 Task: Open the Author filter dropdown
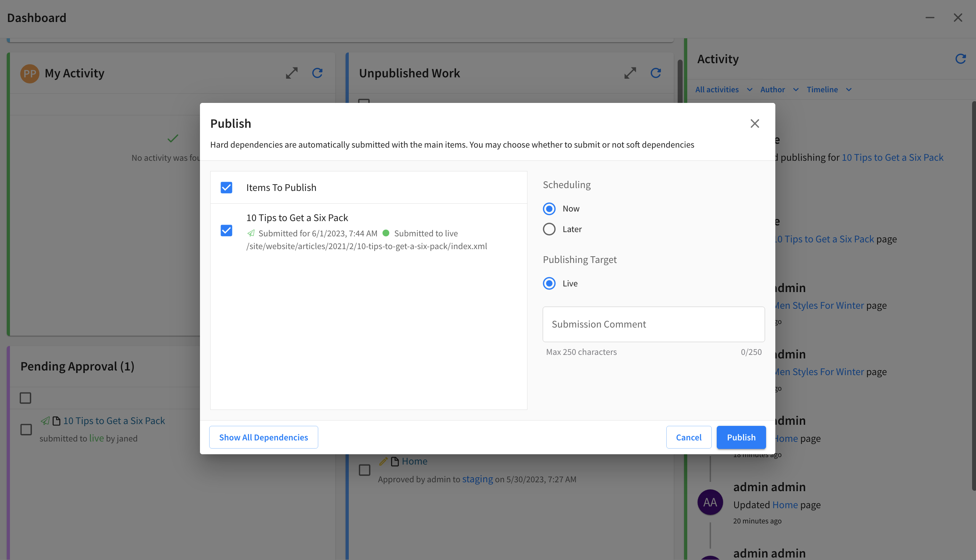click(x=779, y=89)
